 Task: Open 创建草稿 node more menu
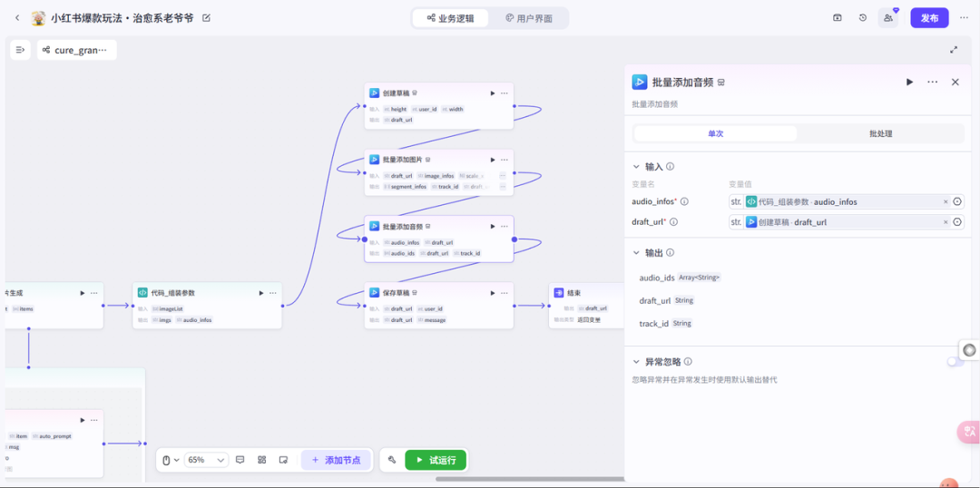coord(504,93)
